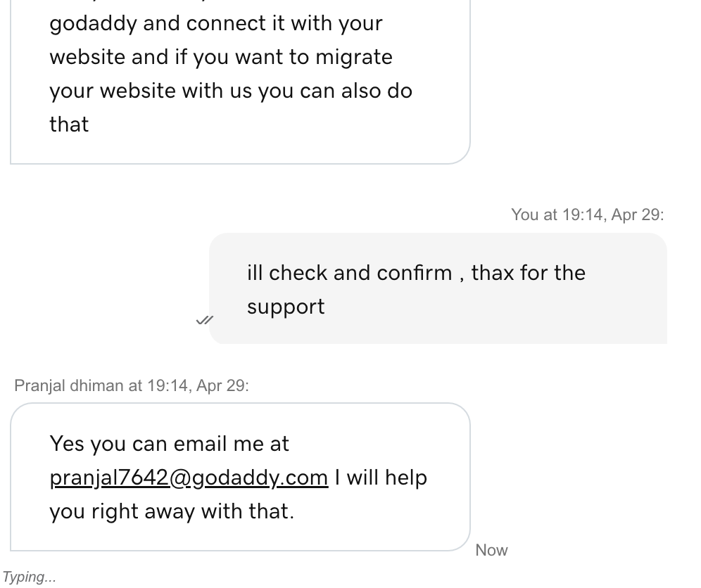Select the "ill check and confirm" message line
The width and height of the screenshot is (701, 588).
point(349,273)
